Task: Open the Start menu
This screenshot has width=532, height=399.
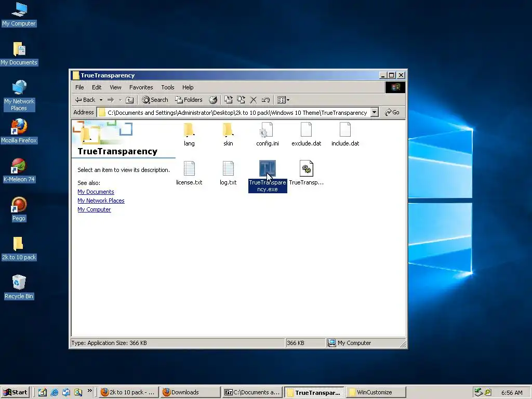Action: pyautogui.click(x=15, y=392)
